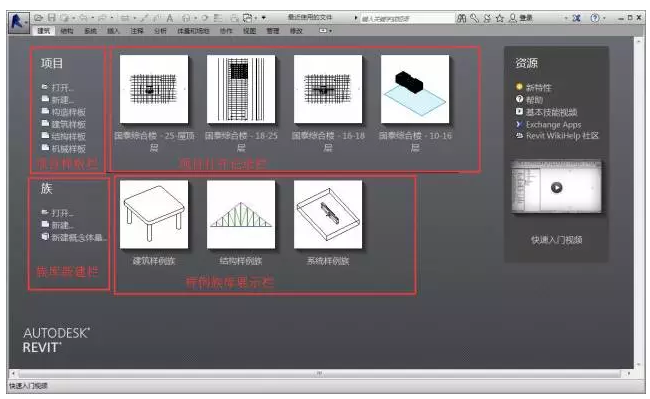
Task: Open the 基本技能视频 link
Action: pyautogui.click(x=551, y=112)
